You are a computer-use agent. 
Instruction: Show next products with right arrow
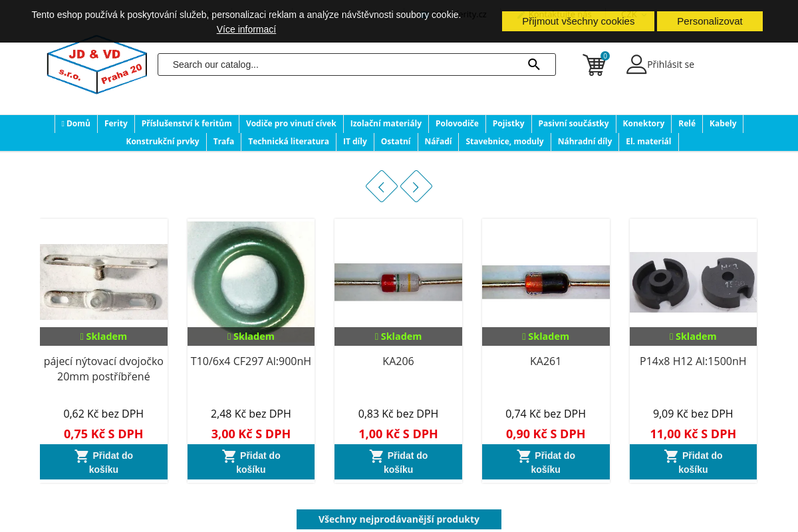[x=416, y=186]
